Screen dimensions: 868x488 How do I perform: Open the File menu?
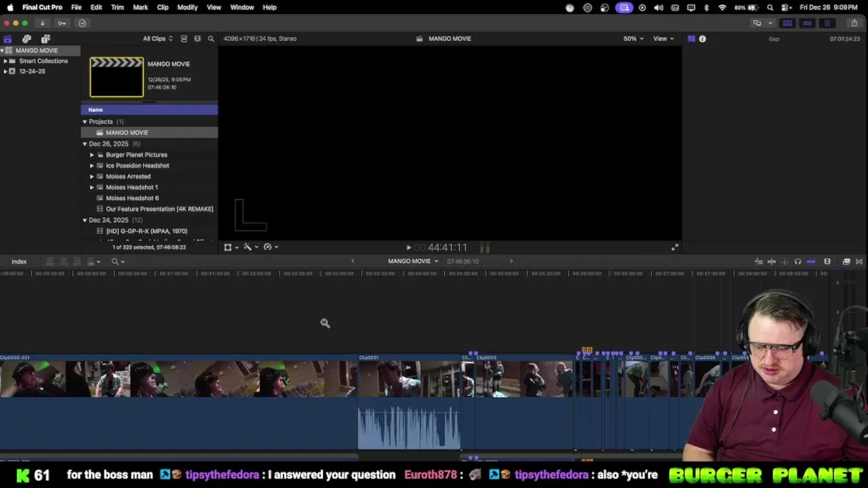pyautogui.click(x=76, y=7)
